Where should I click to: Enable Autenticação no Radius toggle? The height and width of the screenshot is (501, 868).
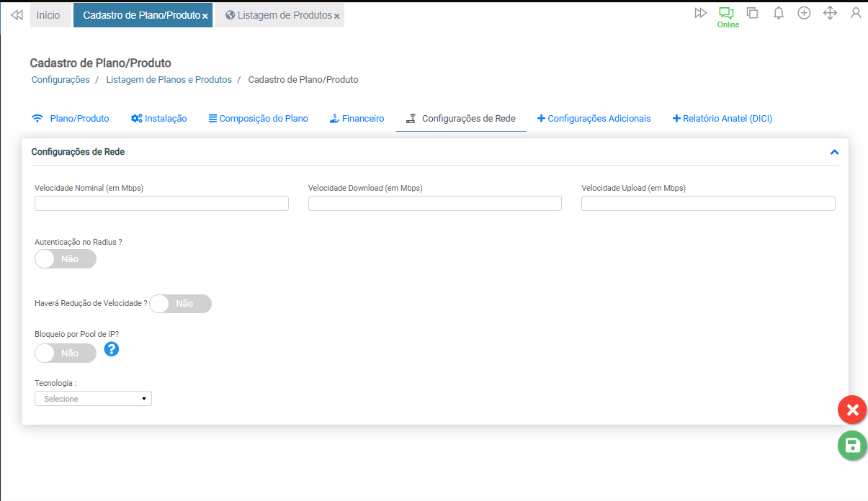tap(65, 258)
